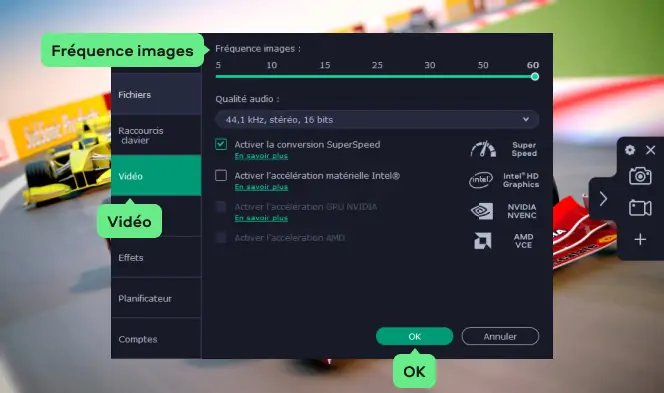This screenshot has width=664, height=393.
Task: Toggle NVIDIA GPU acceleration checkbox
Action: point(221,207)
